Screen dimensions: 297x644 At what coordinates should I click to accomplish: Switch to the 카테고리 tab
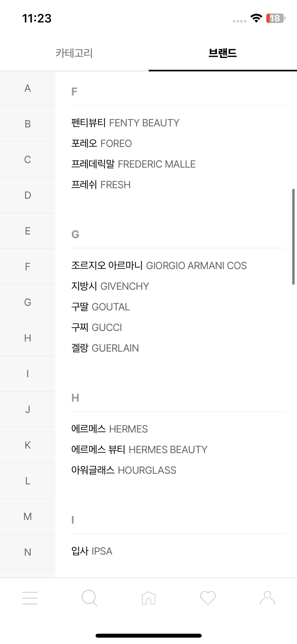point(74,53)
